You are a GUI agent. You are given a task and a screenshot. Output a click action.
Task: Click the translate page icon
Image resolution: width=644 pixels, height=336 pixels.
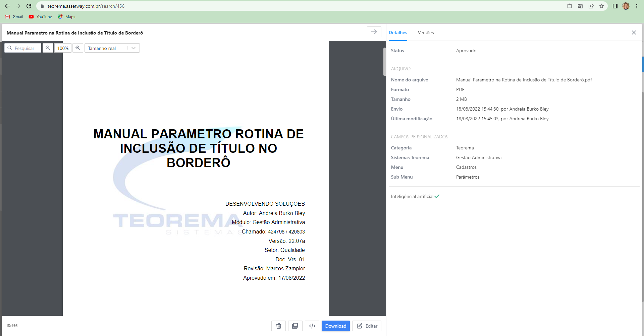pos(580,6)
